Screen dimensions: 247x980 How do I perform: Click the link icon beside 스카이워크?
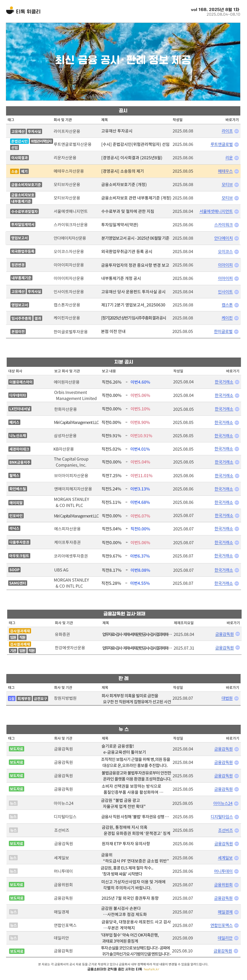(236, 225)
